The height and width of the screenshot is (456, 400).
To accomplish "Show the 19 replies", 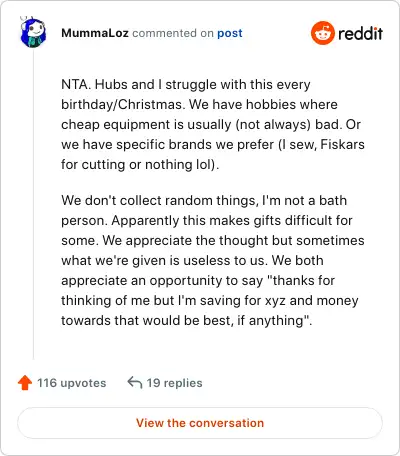I will point(174,383).
